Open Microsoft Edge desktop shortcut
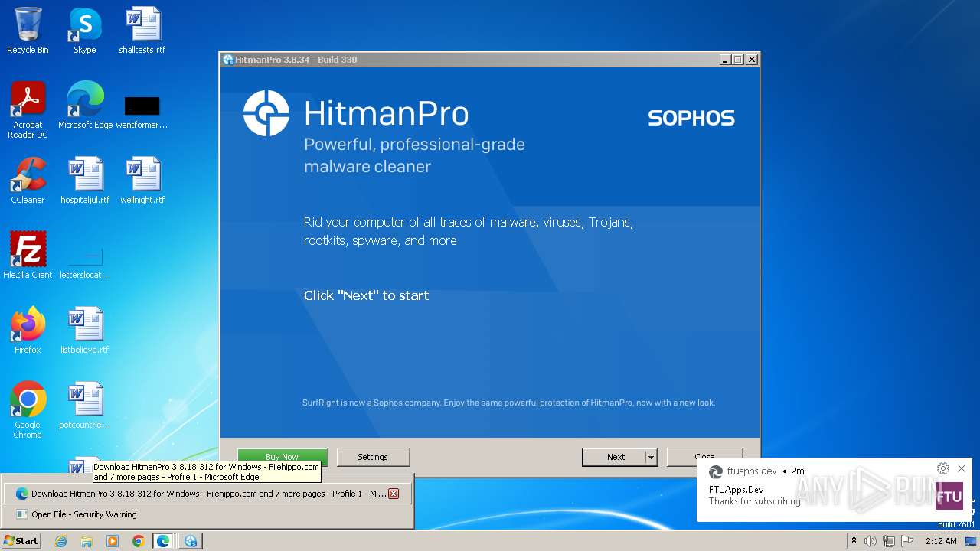Image resolution: width=980 pixels, height=551 pixels. pos(85,106)
